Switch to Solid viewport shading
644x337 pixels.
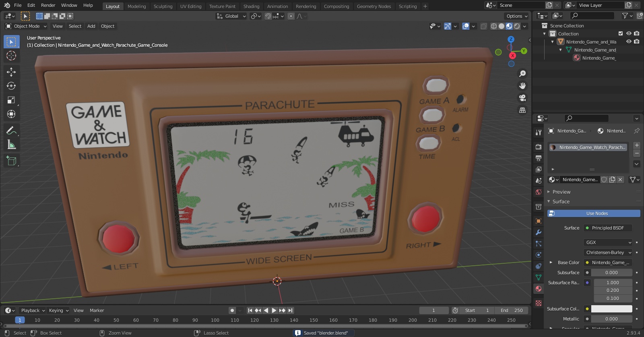(502, 26)
